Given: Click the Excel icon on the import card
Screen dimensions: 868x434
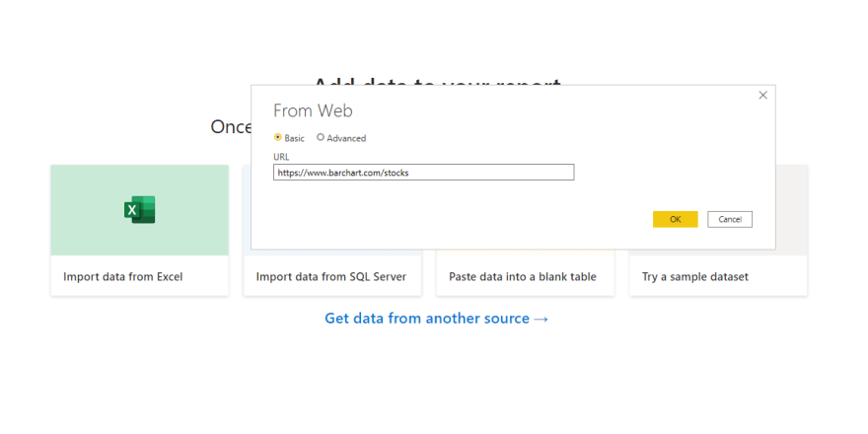Looking at the screenshot, I should [139, 210].
